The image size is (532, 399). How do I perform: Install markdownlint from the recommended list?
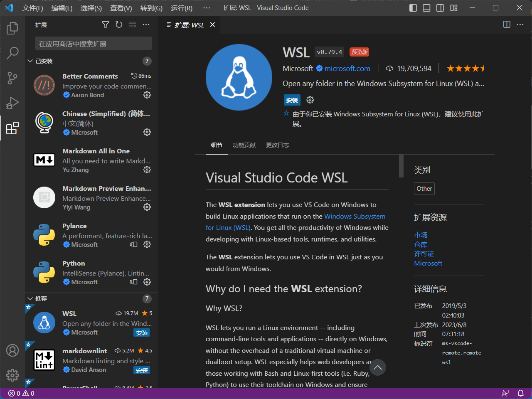click(x=142, y=370)
